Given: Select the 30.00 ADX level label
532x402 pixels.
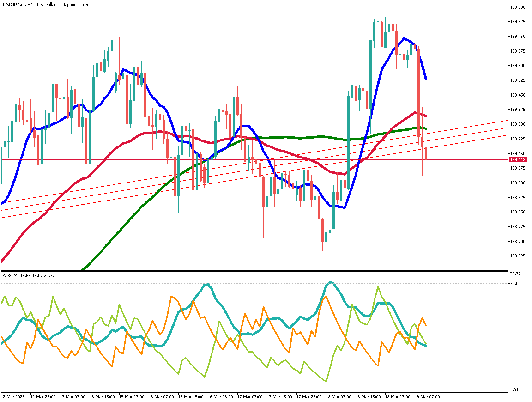Looking at the screenshot, I should (515, 284).
